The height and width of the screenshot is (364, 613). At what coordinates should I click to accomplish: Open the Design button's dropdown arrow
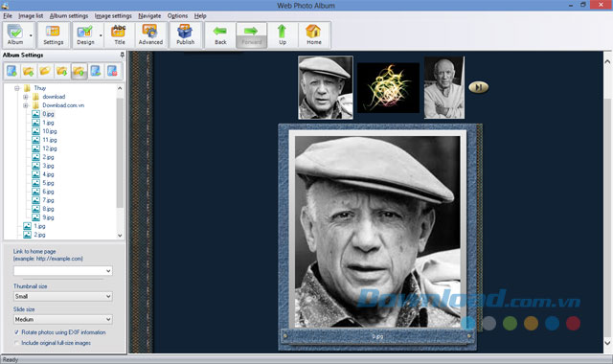point(101,35)
